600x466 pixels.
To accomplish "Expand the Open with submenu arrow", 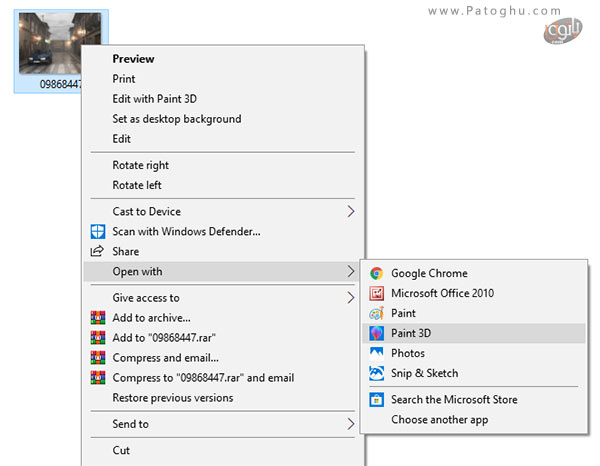I will 351,271.
